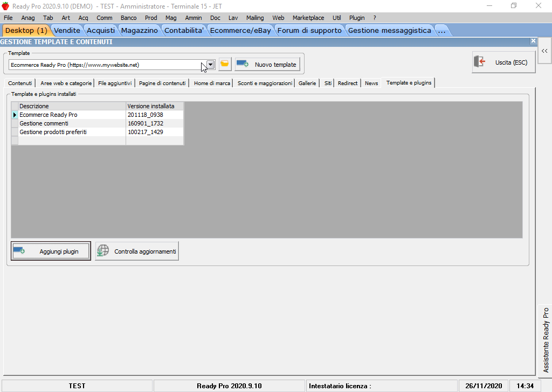Click the row selector arrow for Ecommerce Ready Pro

point(15,115)
